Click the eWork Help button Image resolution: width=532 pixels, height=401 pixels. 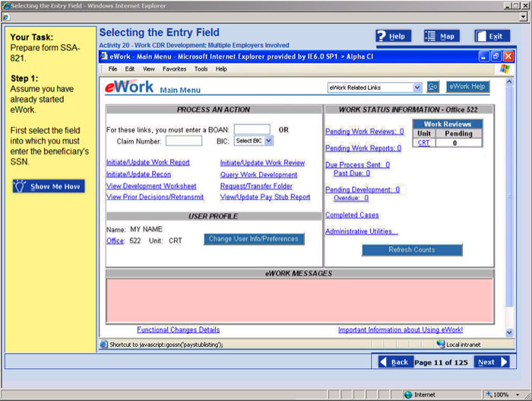(467, 87)
